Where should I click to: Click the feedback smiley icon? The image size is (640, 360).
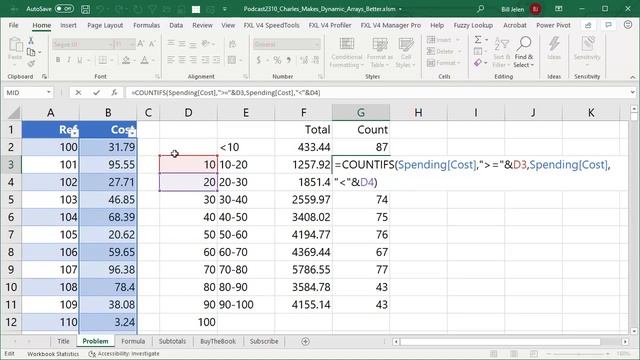(628, 25)
